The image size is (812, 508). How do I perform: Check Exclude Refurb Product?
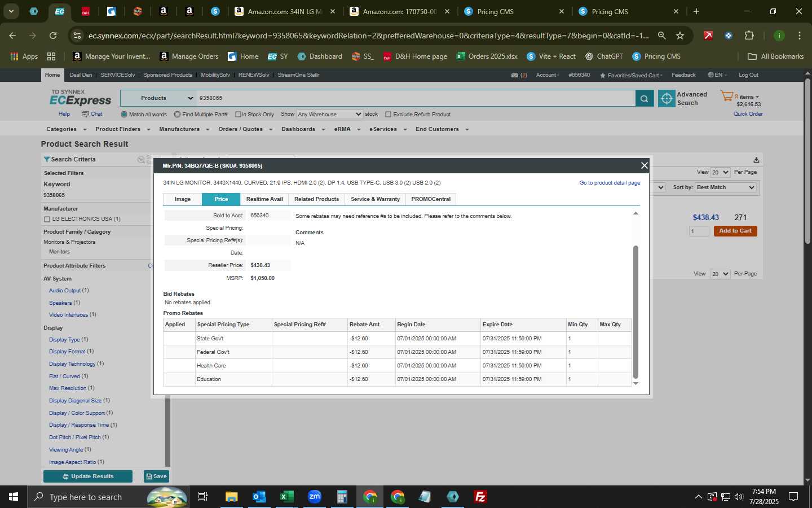(388, 115)
